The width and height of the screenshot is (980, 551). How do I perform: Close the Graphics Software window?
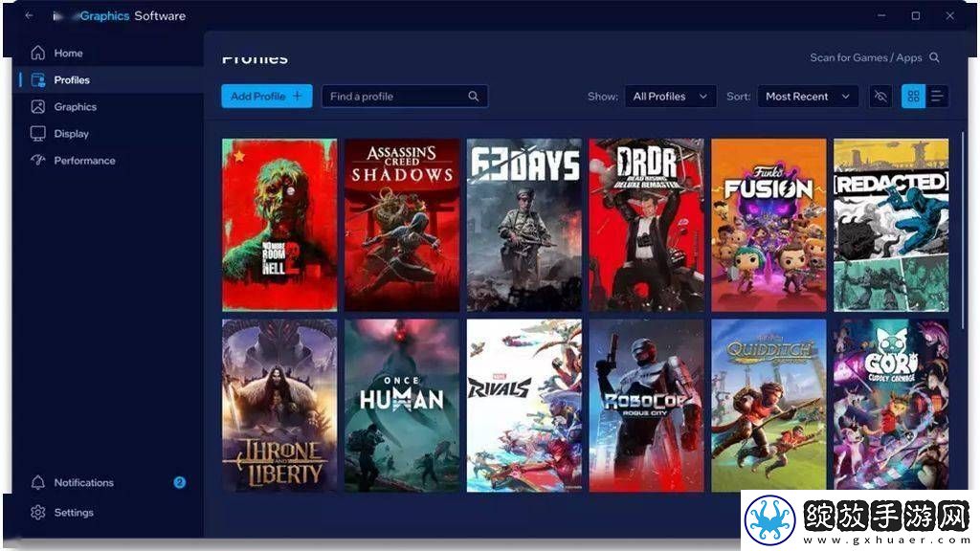[x=950, y=15]
